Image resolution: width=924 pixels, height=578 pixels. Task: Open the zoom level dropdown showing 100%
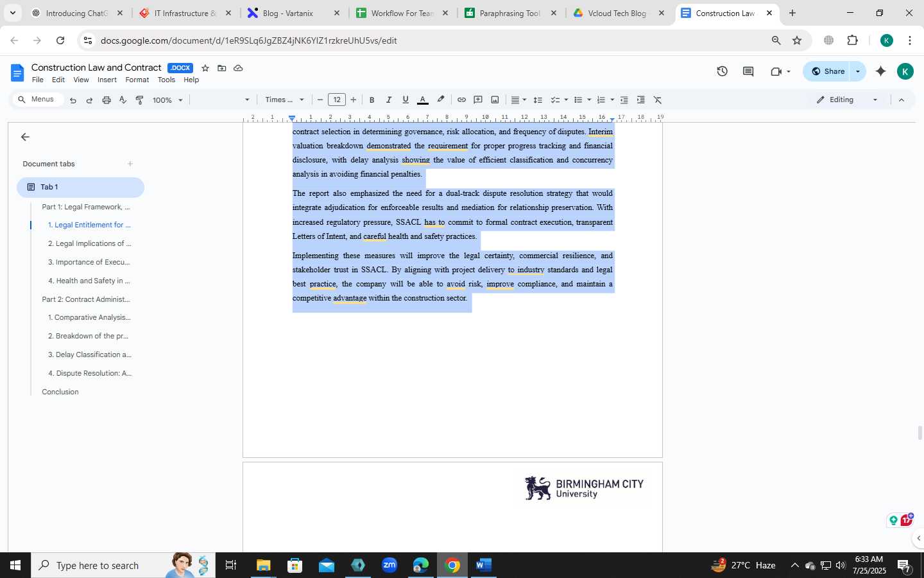[x=167, y=100]
